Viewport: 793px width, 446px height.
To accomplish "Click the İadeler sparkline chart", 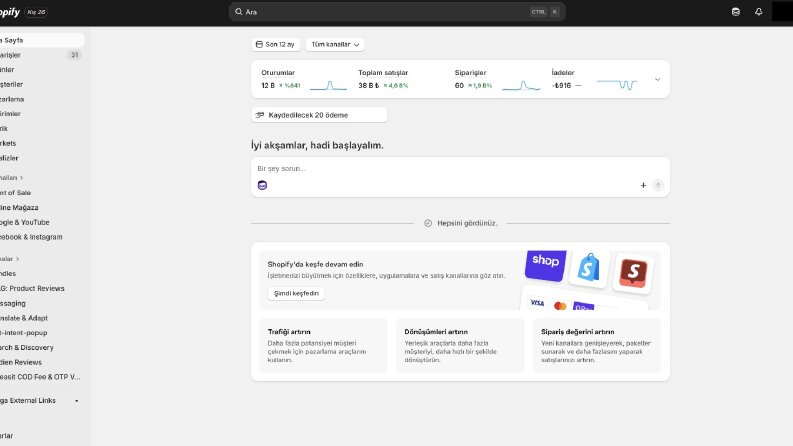I will click(616, 84).
